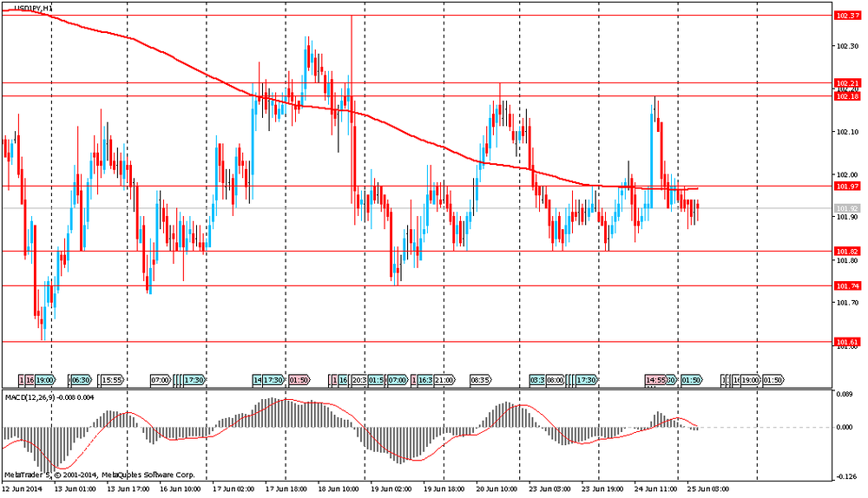Select the 102.21 red price level label
The image size is (868, 498).
847,83
